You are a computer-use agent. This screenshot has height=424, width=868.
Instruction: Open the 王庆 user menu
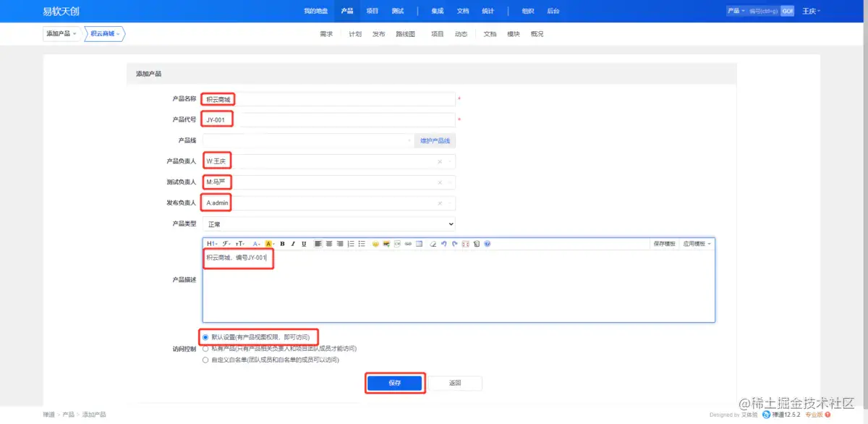[811, 11]
